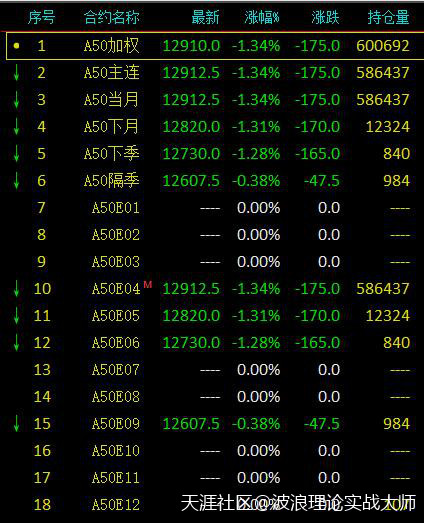Click the green down arrow on row 12
The image size is (424, 523).
(x=16, y=343)
